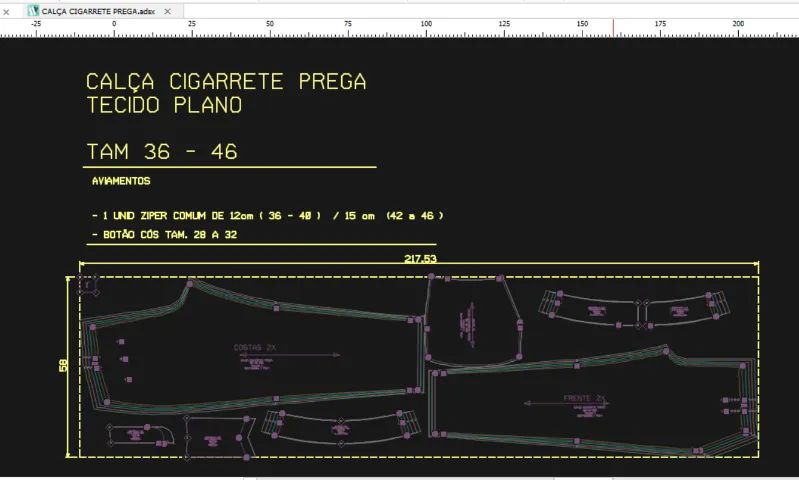Click the 100 mark on the horizontal ruler

click(426, 24)
